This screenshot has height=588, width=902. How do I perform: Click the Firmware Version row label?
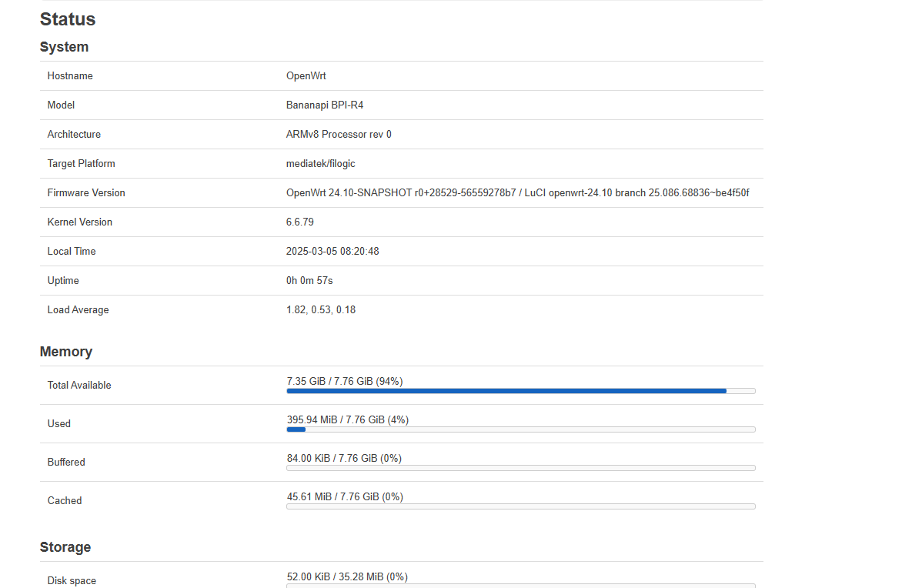pos(85,193)
